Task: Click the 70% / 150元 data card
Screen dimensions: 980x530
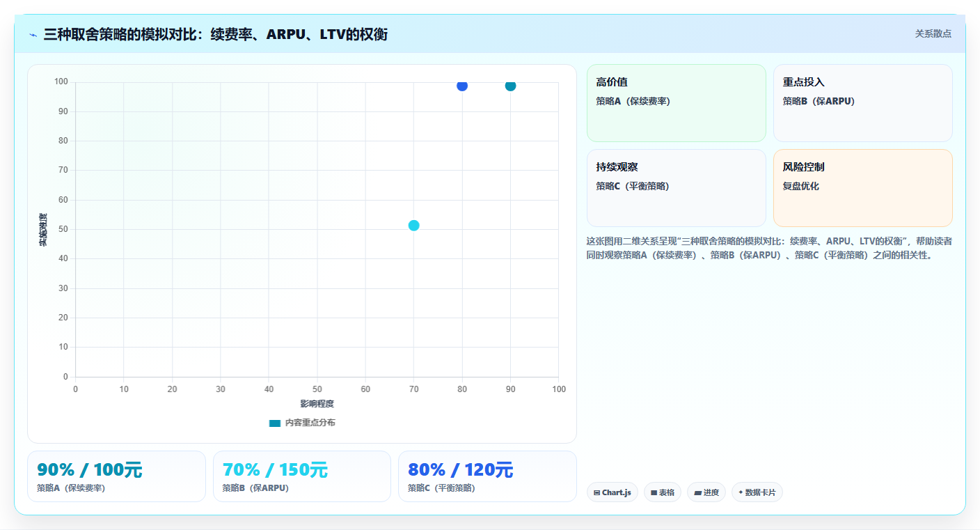Action: [302, 476]
